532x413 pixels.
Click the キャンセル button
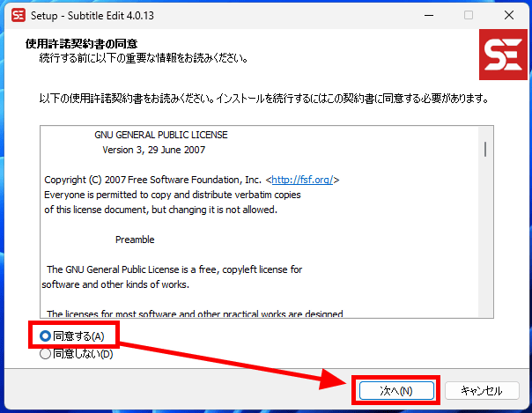(x=482, y=391)
